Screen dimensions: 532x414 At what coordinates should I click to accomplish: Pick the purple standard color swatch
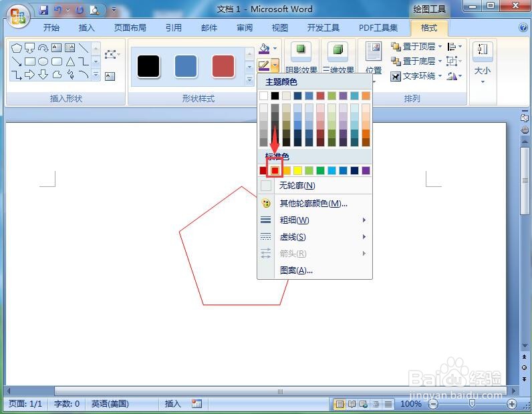tap(366, 170)
